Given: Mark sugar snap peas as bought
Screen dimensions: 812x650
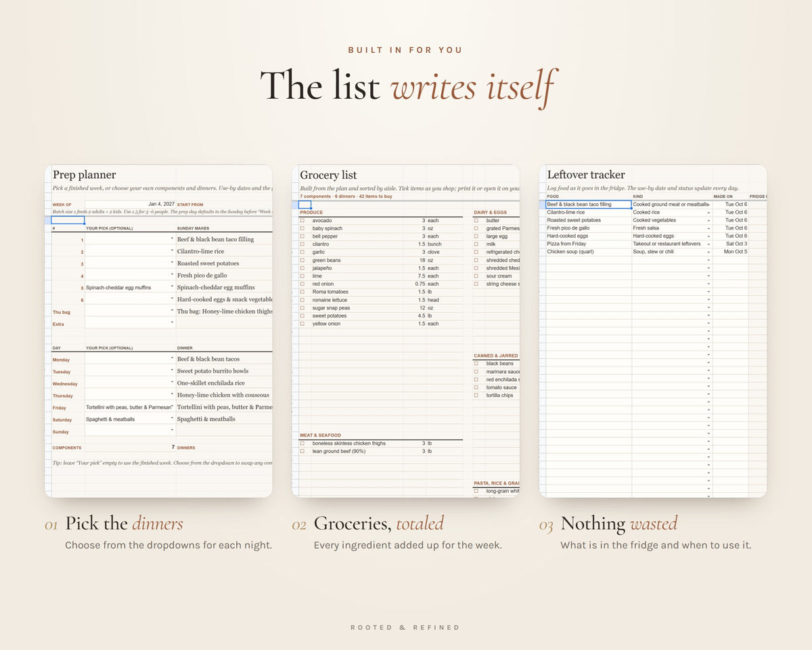Looking at the screenshot, I should point(302,308).
